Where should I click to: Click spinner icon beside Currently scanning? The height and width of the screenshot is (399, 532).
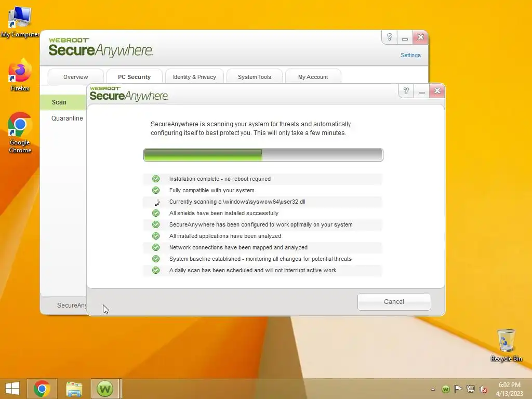tap(157, 203)
